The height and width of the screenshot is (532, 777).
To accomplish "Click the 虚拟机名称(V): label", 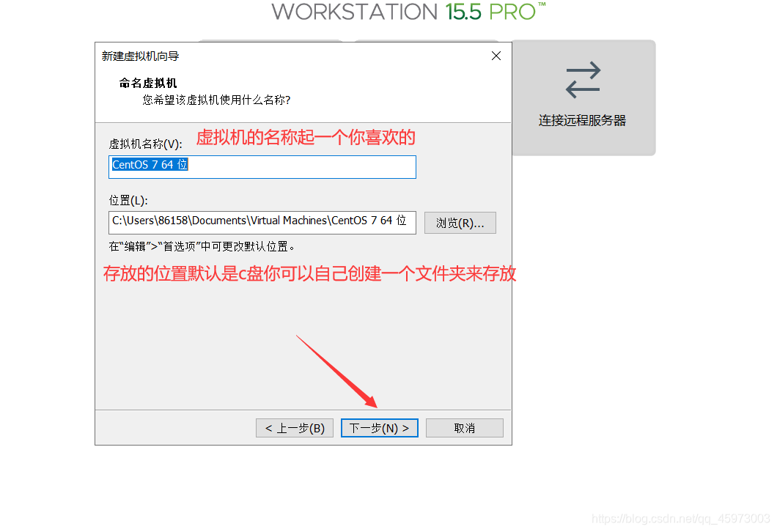I will pos(146,144).
